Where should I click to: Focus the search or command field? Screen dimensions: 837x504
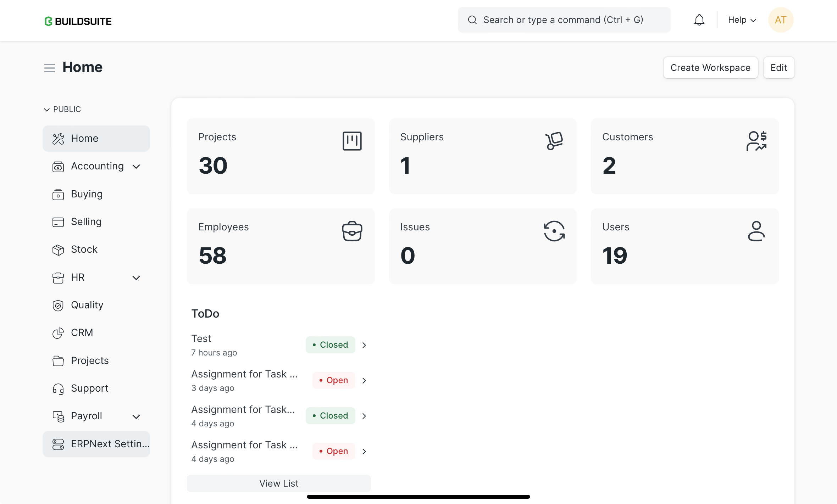[x=564, y=20]
